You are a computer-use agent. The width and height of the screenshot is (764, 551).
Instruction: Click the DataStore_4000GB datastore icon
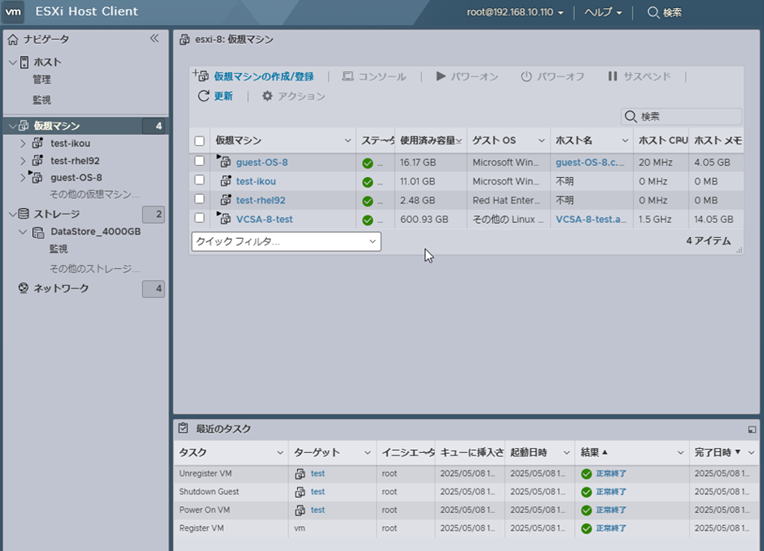[x=38, y=232]
